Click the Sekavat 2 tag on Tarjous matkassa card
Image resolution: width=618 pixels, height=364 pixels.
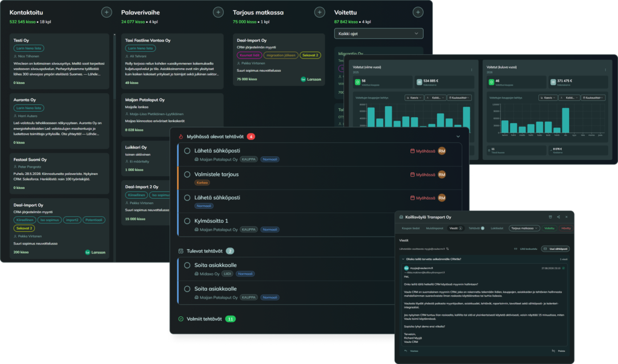[x=310, y=55]
